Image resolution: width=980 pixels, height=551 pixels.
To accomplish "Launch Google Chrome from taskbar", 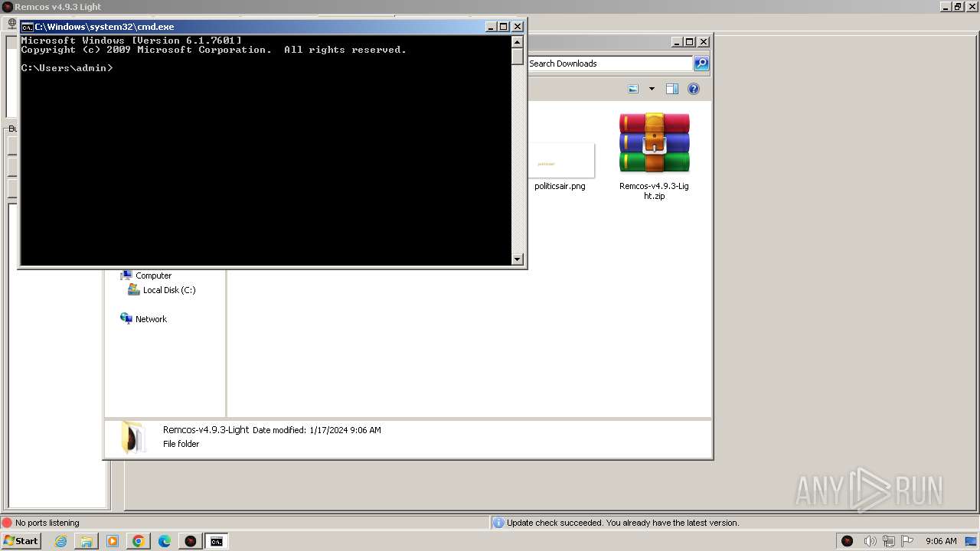I will click(139, 541).
